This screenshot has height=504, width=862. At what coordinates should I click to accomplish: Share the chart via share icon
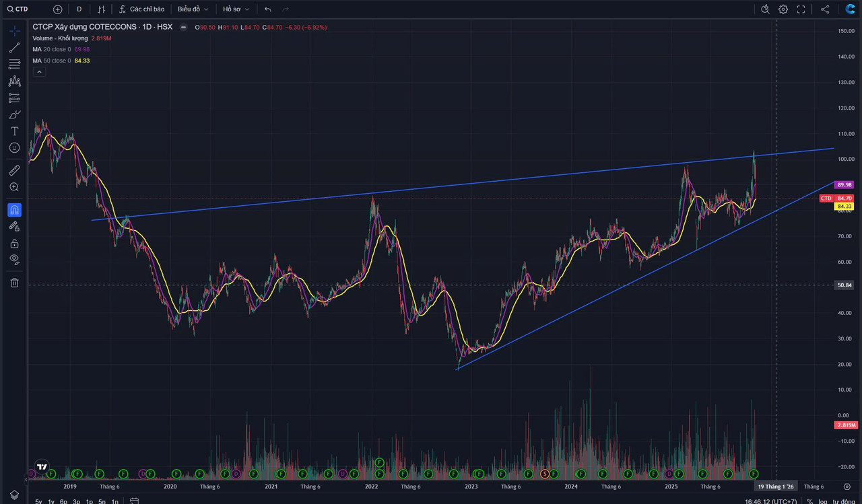tap(825, 9)
